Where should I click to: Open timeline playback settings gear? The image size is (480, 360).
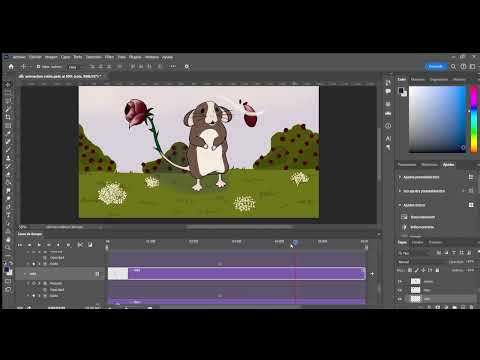pos(68,245)
